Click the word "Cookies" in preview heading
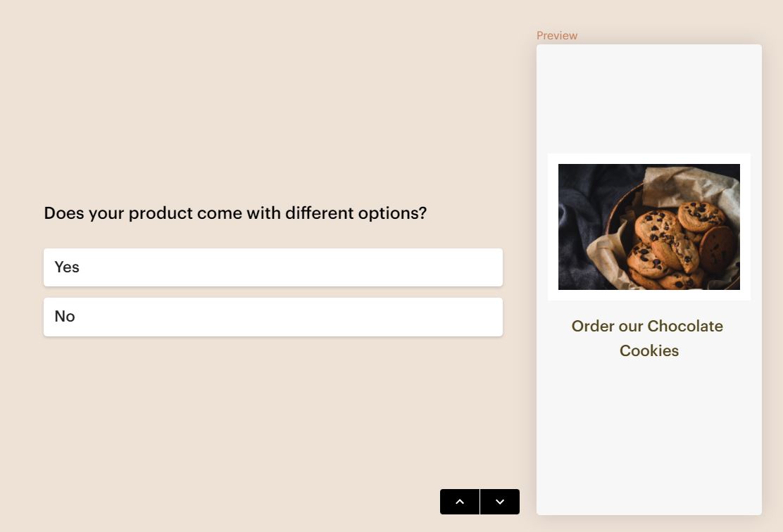Screen dimensions: 783x532 (649, 350)
